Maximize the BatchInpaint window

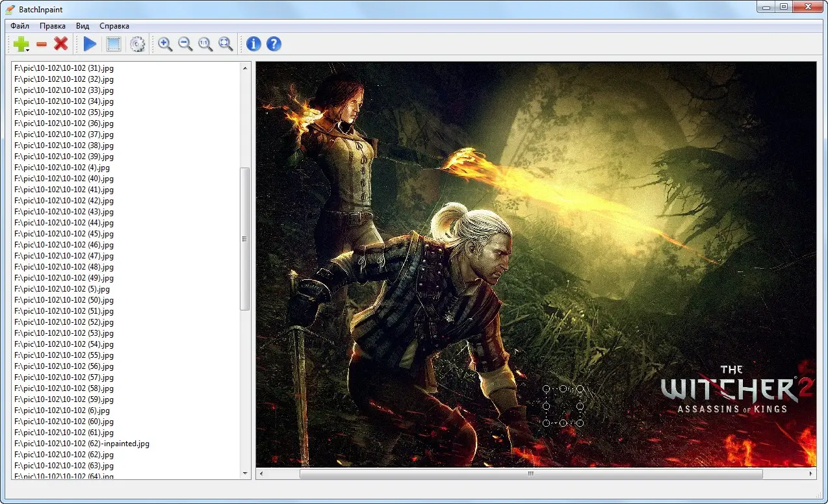point(784,6)
